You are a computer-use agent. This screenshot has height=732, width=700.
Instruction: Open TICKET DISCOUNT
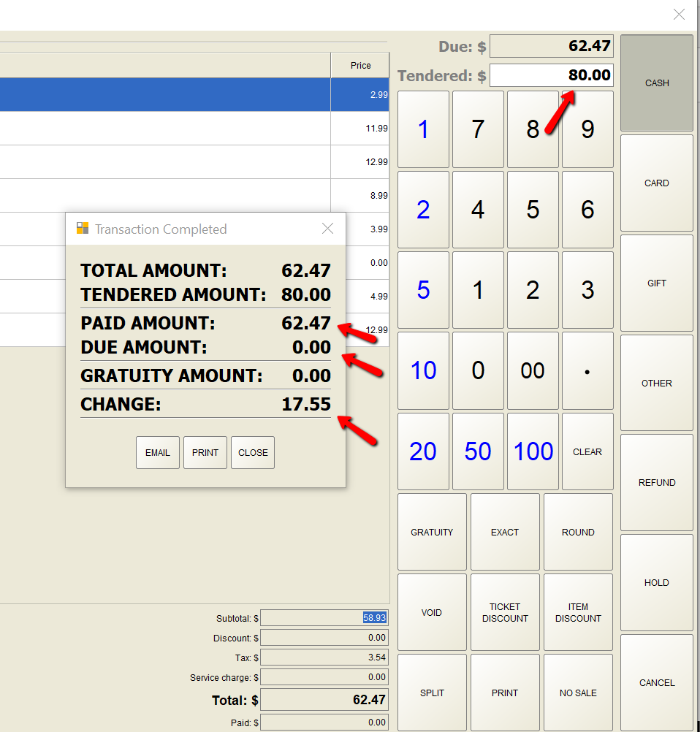point(505,612)
